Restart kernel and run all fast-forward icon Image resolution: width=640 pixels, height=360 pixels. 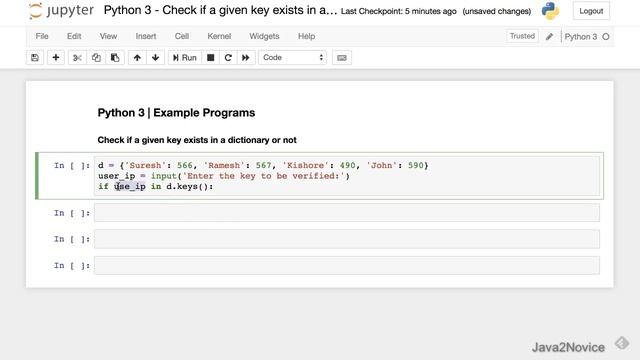[246, 58]
